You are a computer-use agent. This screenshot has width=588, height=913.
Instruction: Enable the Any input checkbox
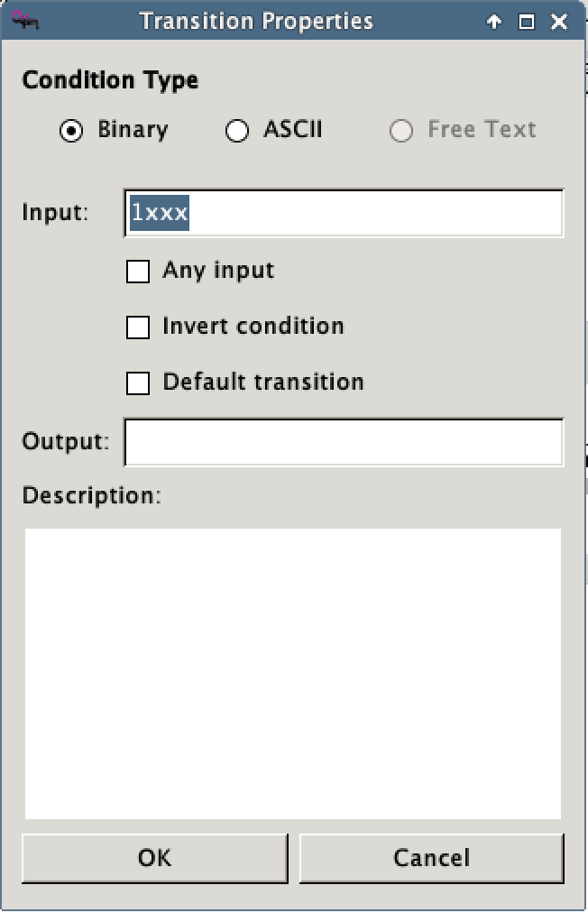coord(138,271)
